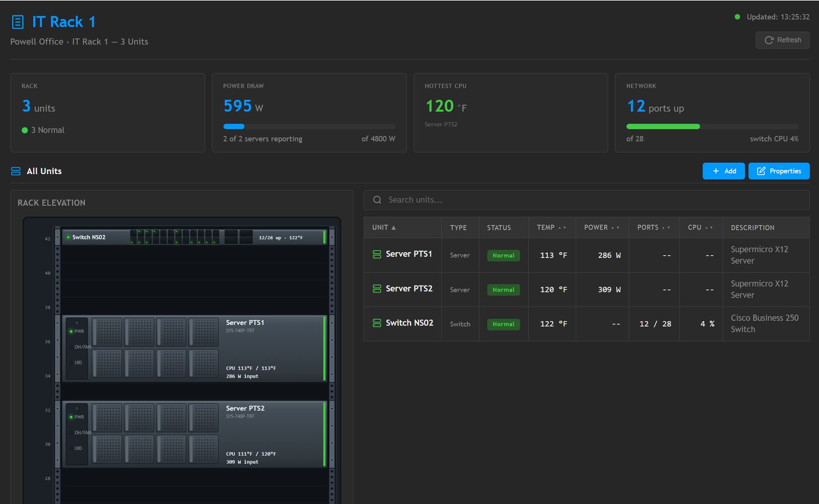Click the network ports-up progress bar
The image size is (819, 504).
point(712,126)
